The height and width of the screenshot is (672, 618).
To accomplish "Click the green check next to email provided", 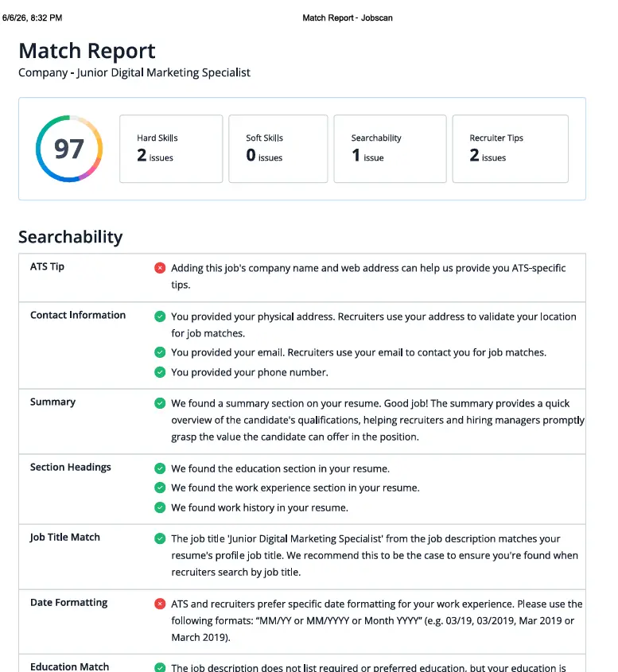I will [x=160, y=352].
